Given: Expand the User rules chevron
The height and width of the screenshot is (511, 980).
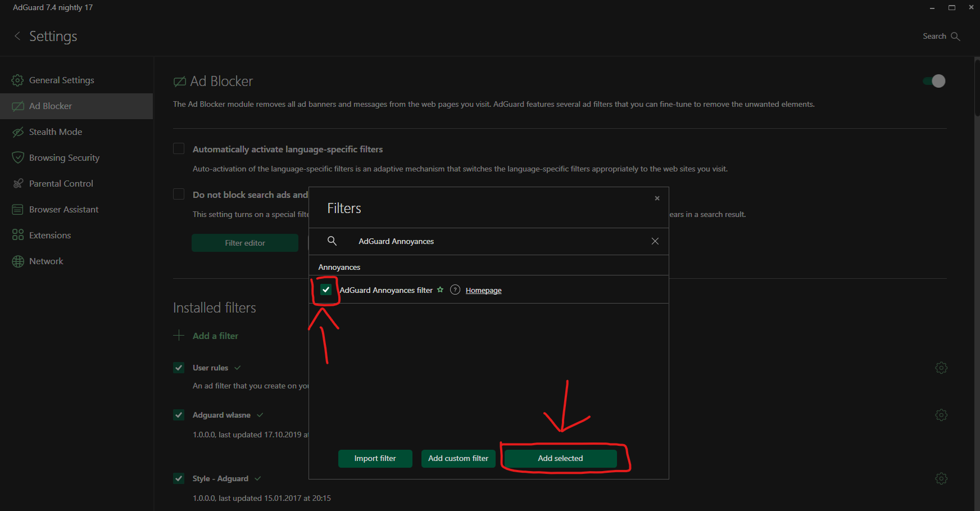Looking at the screenshot, I should [x=238, y=368].
